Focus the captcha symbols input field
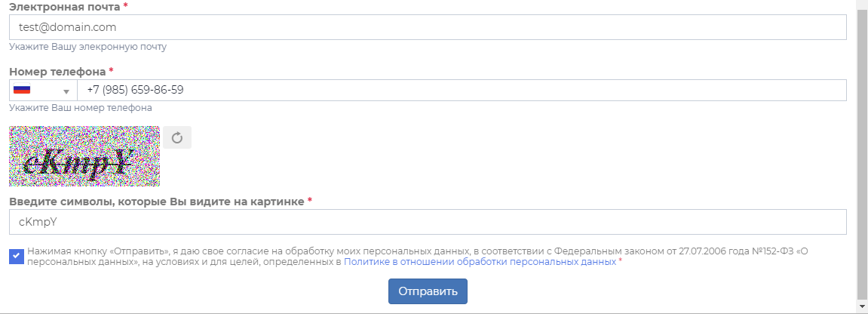The image size is (868, 314). (428, 222)
